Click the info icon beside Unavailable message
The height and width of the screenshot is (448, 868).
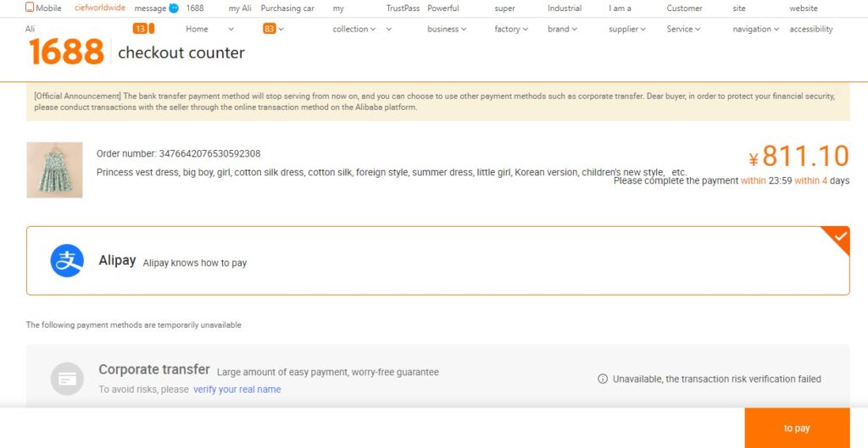tap(603, 379)
